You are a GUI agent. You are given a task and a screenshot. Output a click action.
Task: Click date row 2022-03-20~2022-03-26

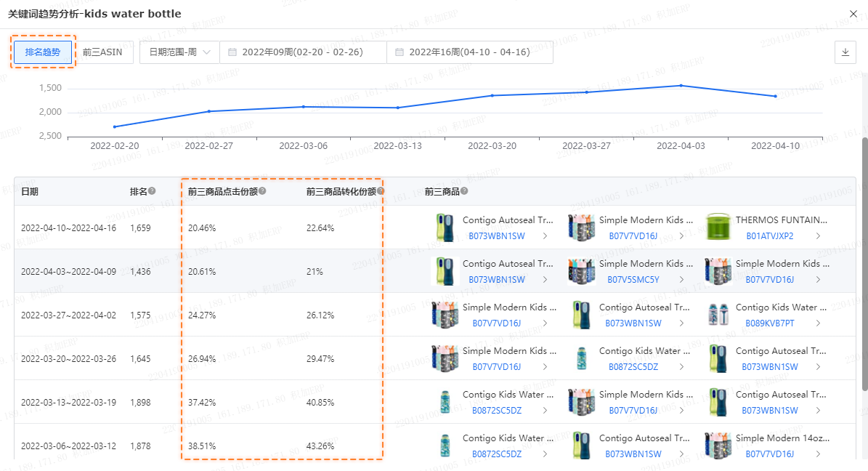click(69, 359)
